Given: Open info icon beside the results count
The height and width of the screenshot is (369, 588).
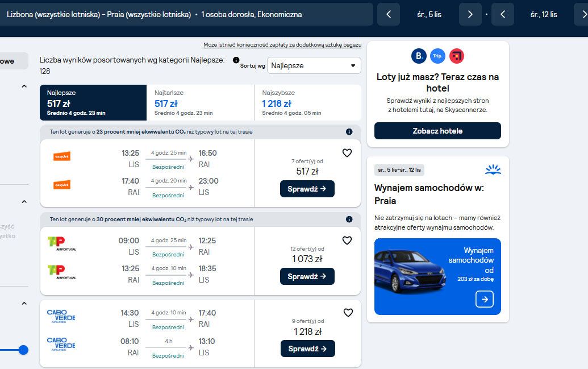Looking at the screenshot, I should pos(236,60).
